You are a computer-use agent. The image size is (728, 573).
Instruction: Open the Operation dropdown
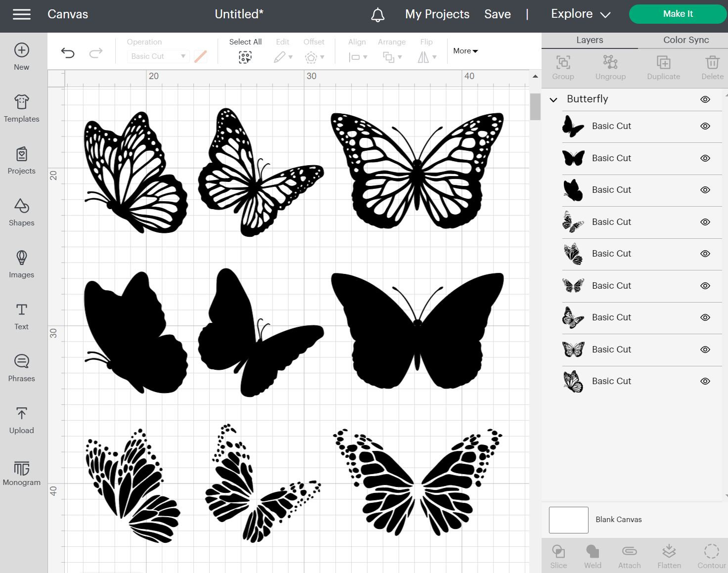click(x=158, y=56)
